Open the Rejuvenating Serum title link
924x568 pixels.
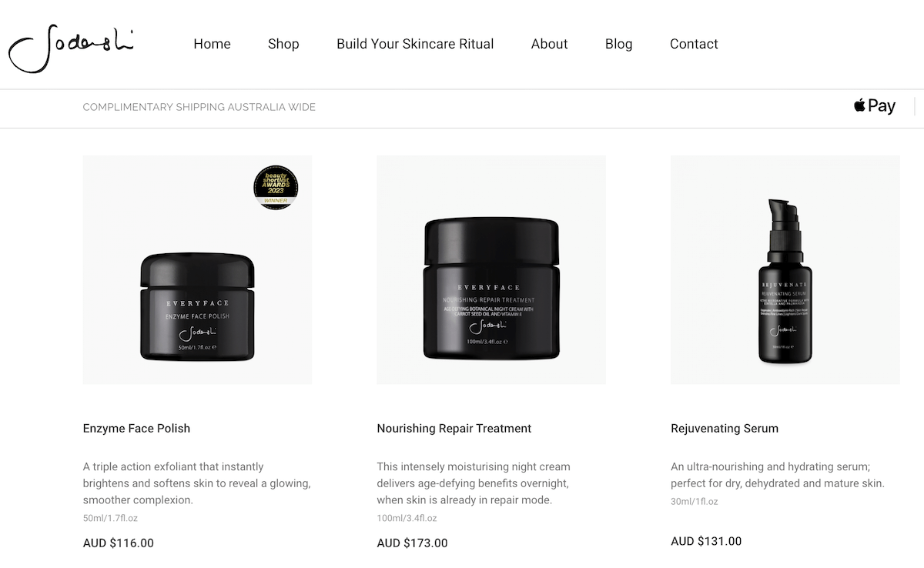(x=725, y=429)
